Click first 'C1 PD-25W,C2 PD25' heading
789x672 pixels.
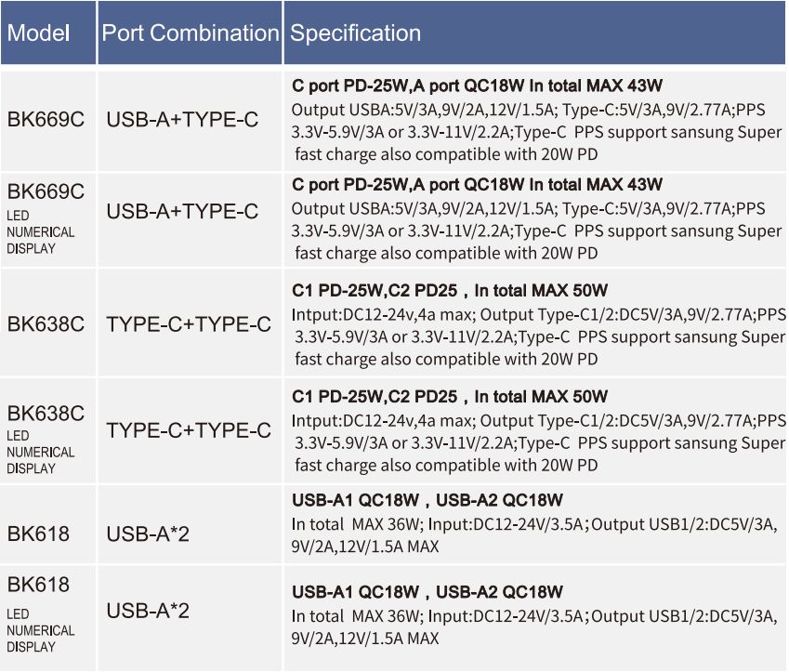(x=375, y=290)
